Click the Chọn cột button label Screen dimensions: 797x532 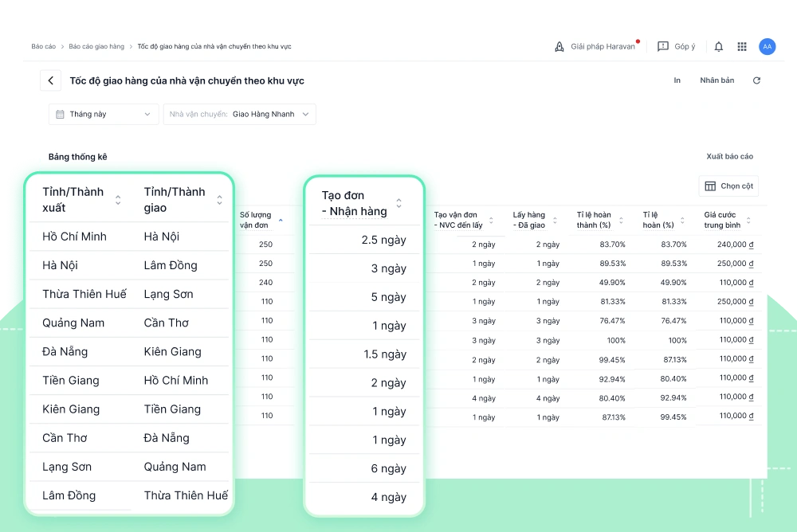tap(736, 186)
